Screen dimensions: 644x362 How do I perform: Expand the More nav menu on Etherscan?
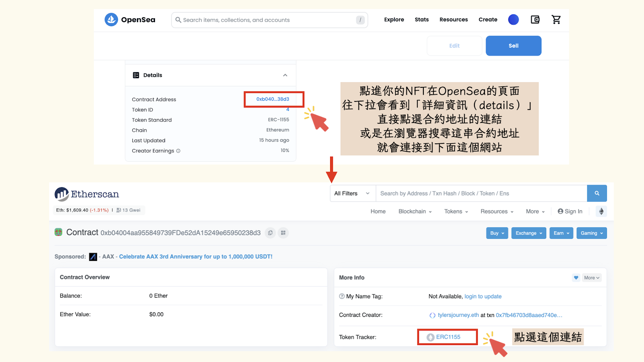point(535,211)
